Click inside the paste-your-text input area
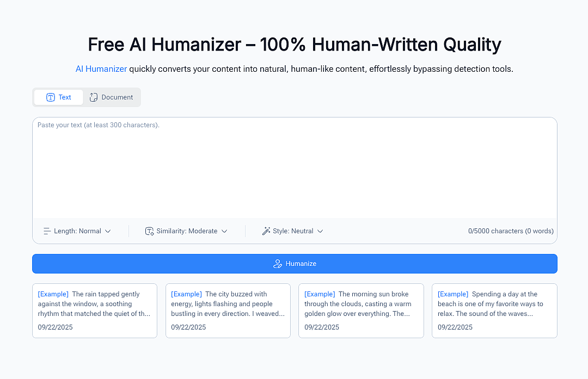The height and width of the screenshot is (379, 588). coord(294,169)
